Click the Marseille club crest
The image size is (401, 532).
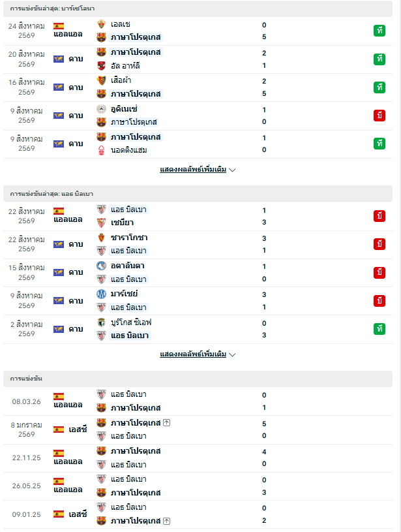[101, 294]
